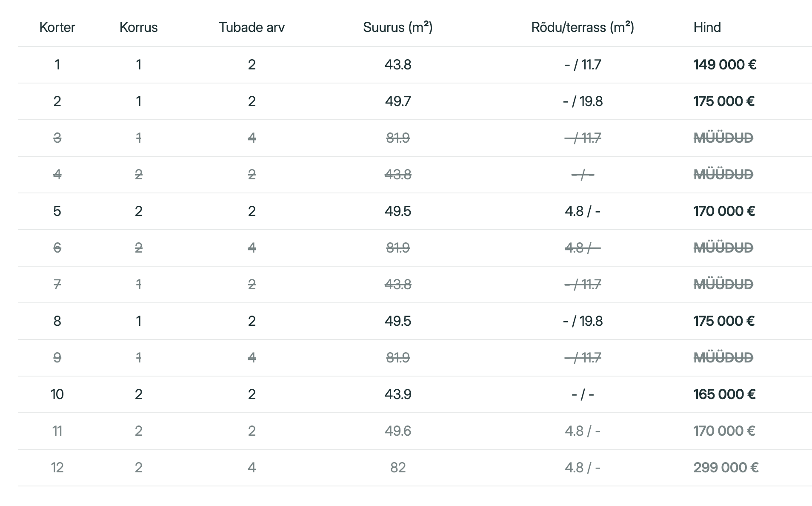Open apartment 2 priced 175 000 €
The height and width of the screenshot is (506, 812).
coord(723,101)
